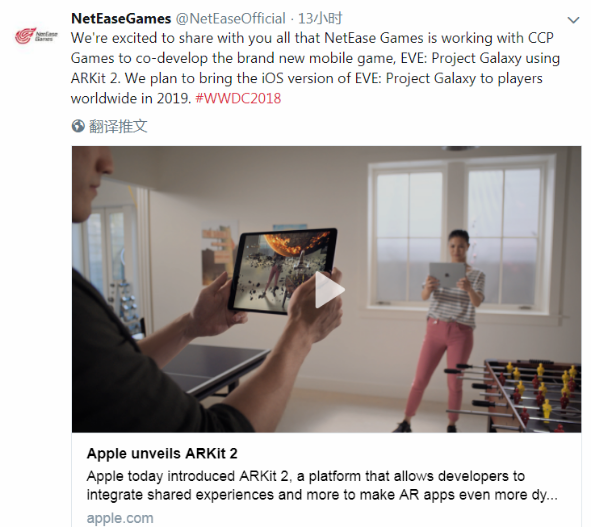The image size is (591, 528).
Task: Play the ARKit 2 video
Action: point(329,289)
